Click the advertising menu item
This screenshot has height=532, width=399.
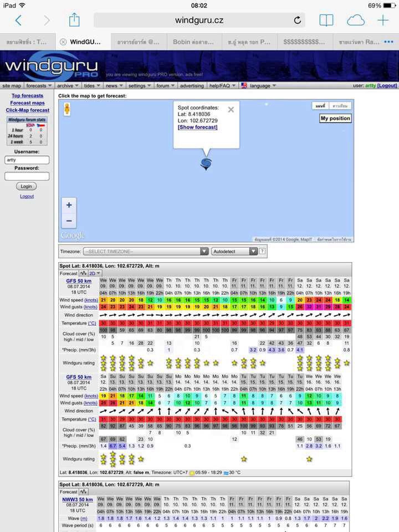click(192, 86)
